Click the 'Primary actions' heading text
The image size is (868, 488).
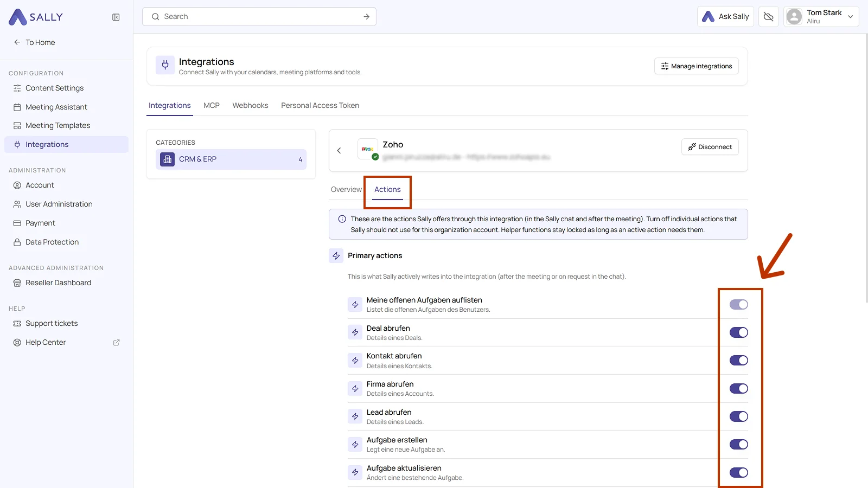375,256
